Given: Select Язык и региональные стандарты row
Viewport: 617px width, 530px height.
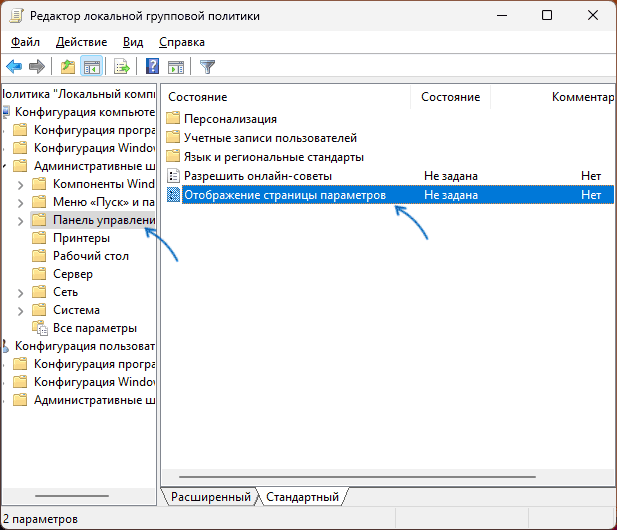Looking at the screenshot, I should point(274,157).
